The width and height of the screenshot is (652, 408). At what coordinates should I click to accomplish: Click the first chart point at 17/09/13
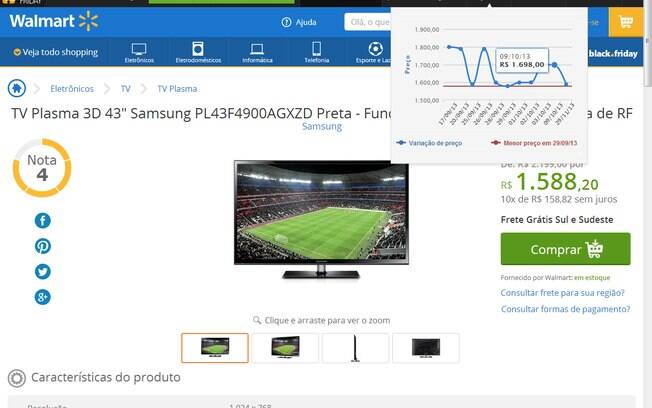coord(449,47)
